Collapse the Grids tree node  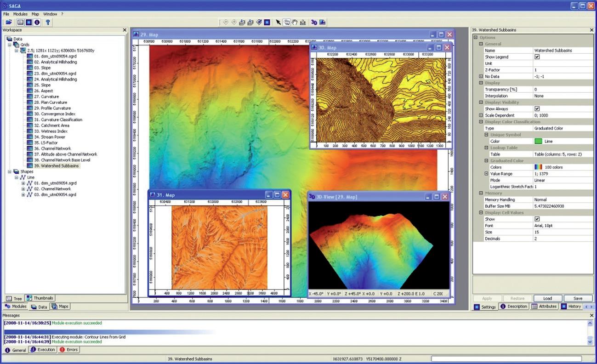pos(10,45)
